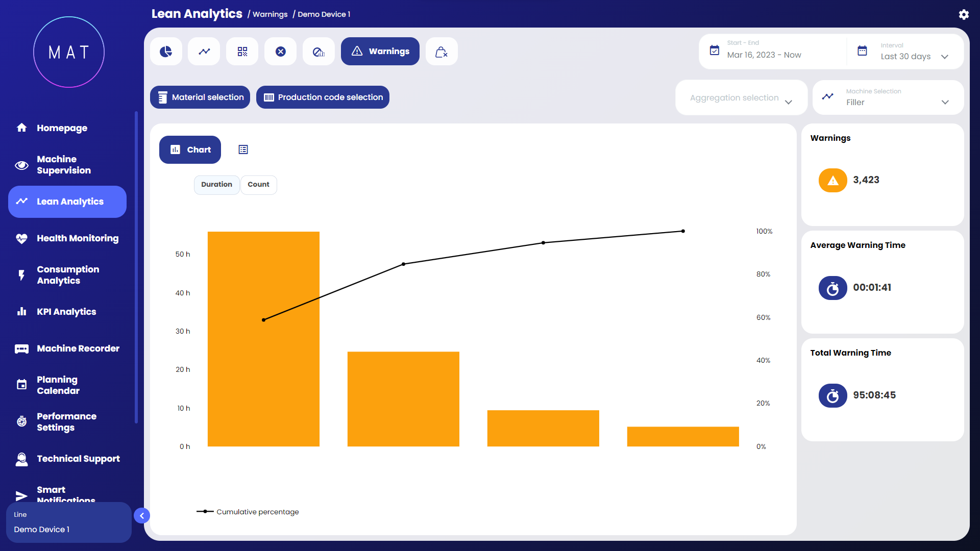Open the settings gear icon
The width and height of the screenshot is (980, 551).
[964, 14]
